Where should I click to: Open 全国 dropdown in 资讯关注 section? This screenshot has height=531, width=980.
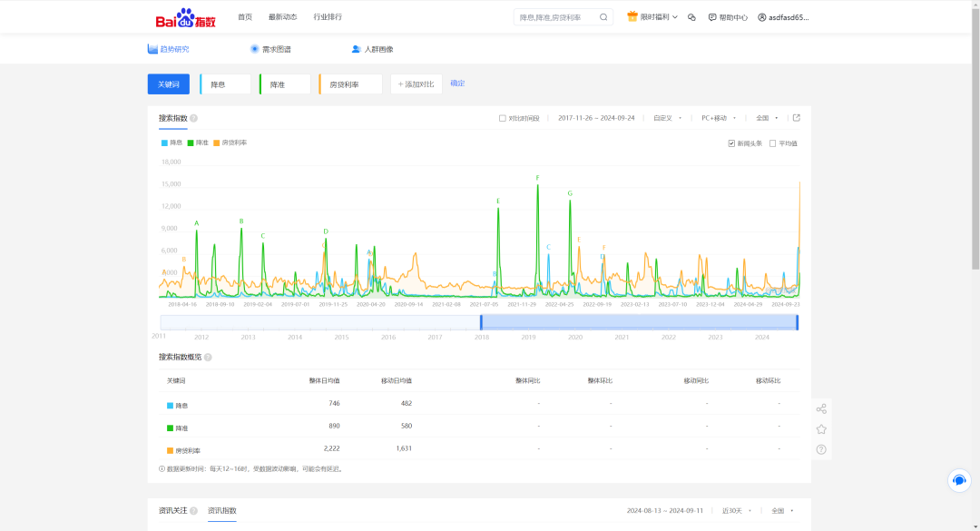coord(782,511)
